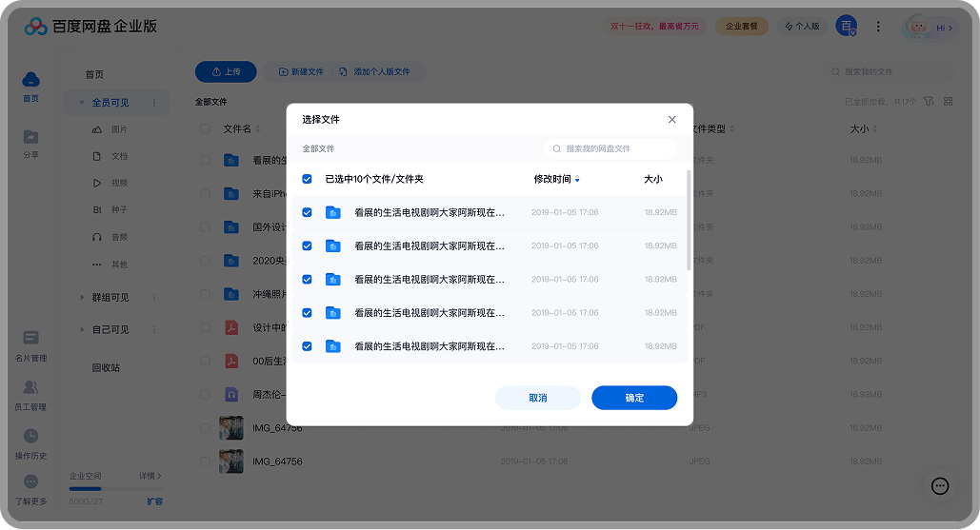Click 全部文件 breadcrumb in main page
Screen dimensions: 980x530
pyautogui.click(x=211, y=102)
